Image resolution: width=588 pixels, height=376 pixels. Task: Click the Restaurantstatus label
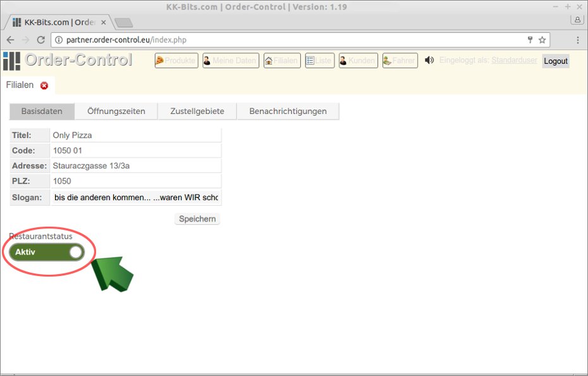41,236
